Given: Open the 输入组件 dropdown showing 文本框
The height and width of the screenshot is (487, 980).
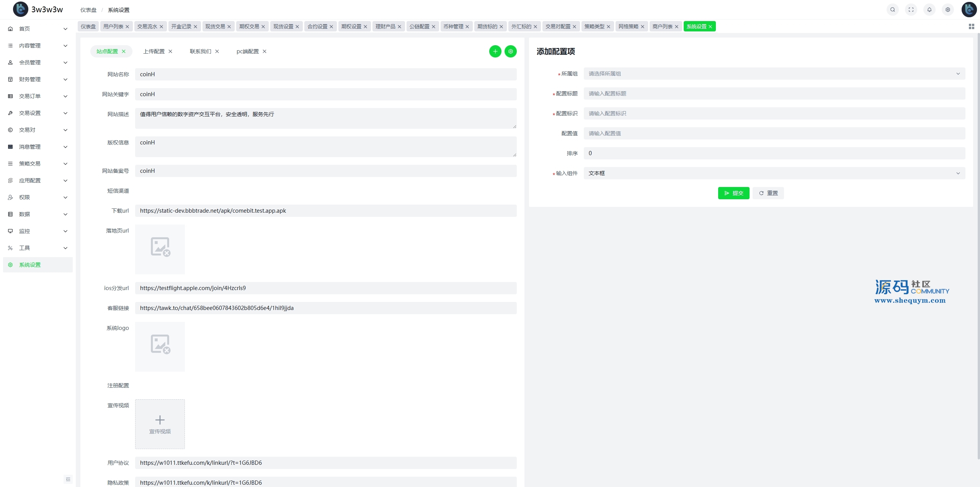Looking at the screenshot, I should coord(774,173).
